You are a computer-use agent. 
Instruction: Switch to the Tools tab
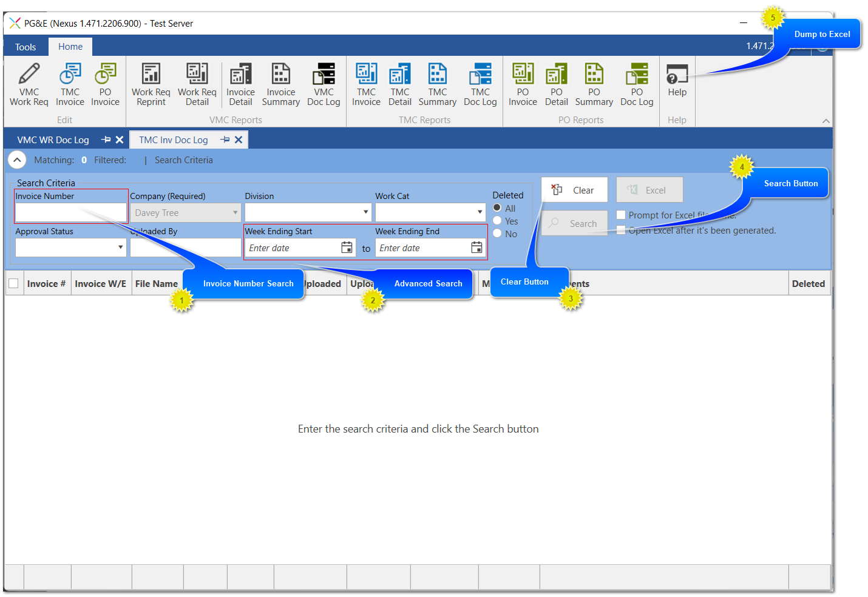coord(25,46)
